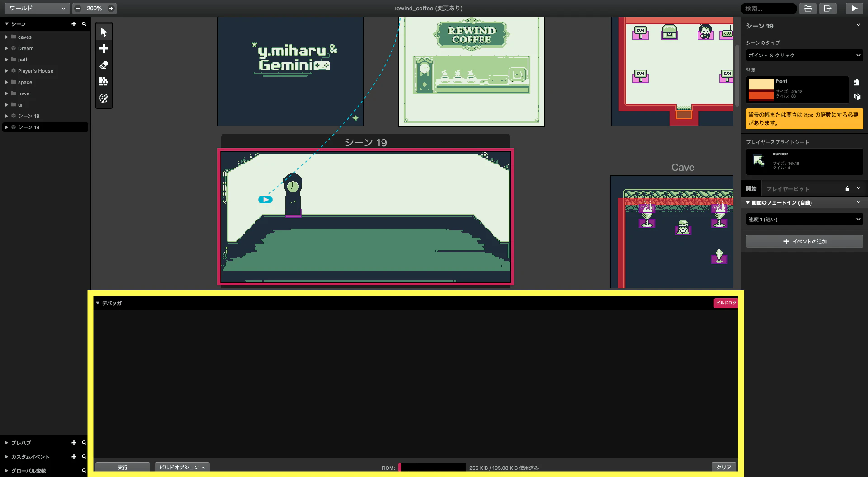Image resolution: width=868 pixels, height=477 pixels.
Task: Click the 検索 search field
Action: click(x=769, y=9)
